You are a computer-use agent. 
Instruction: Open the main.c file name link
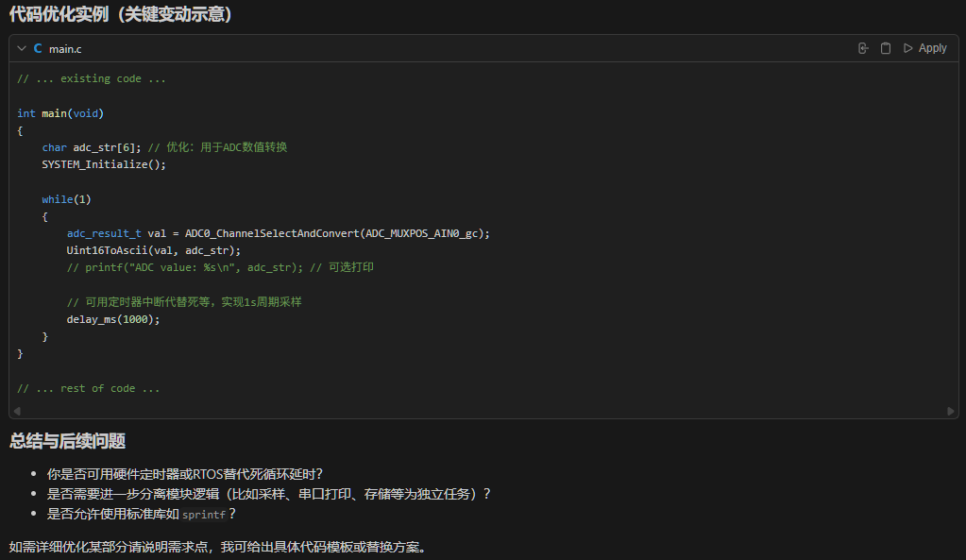click(65, 49)
